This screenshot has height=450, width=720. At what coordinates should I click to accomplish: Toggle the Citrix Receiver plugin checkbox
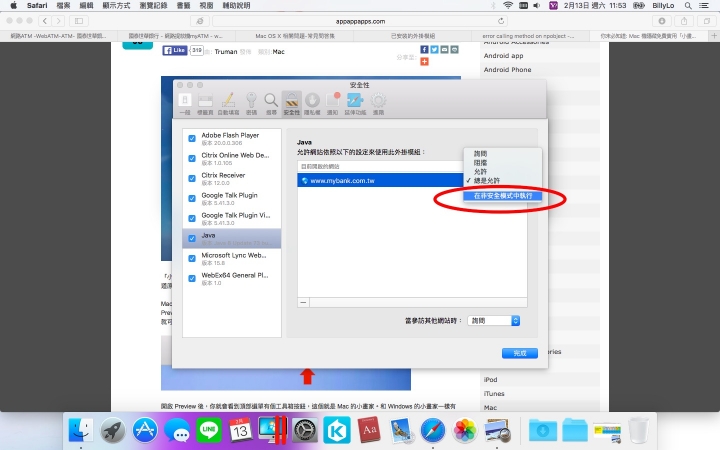tap(192, 179)
